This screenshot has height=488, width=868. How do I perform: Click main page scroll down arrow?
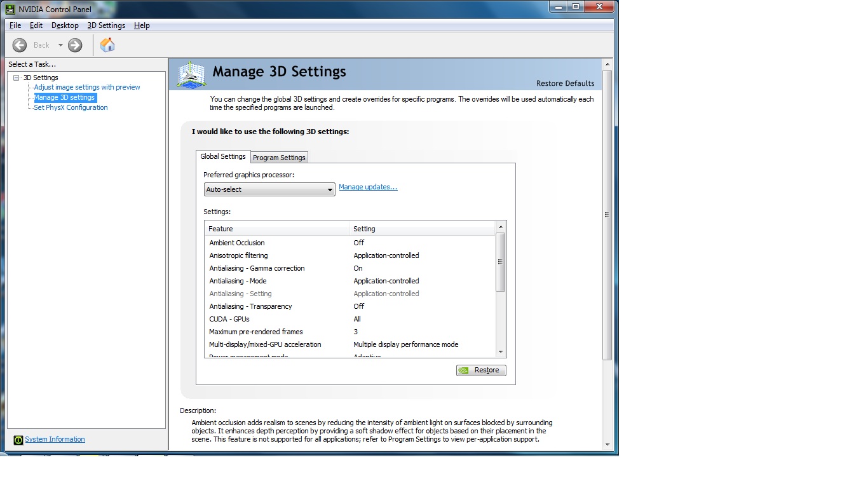pyautogui.click(x=607, y=445)
